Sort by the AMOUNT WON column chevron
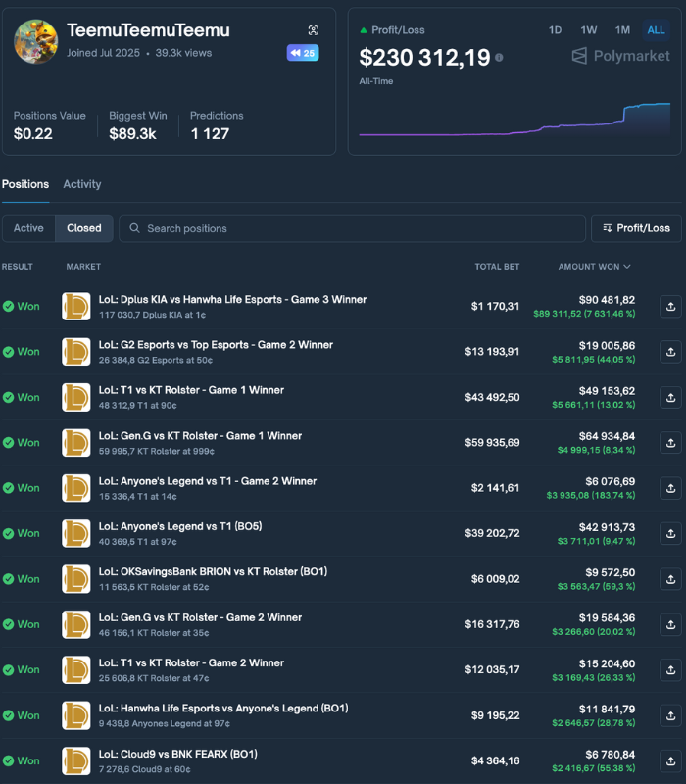 click(x=627, y=267)
